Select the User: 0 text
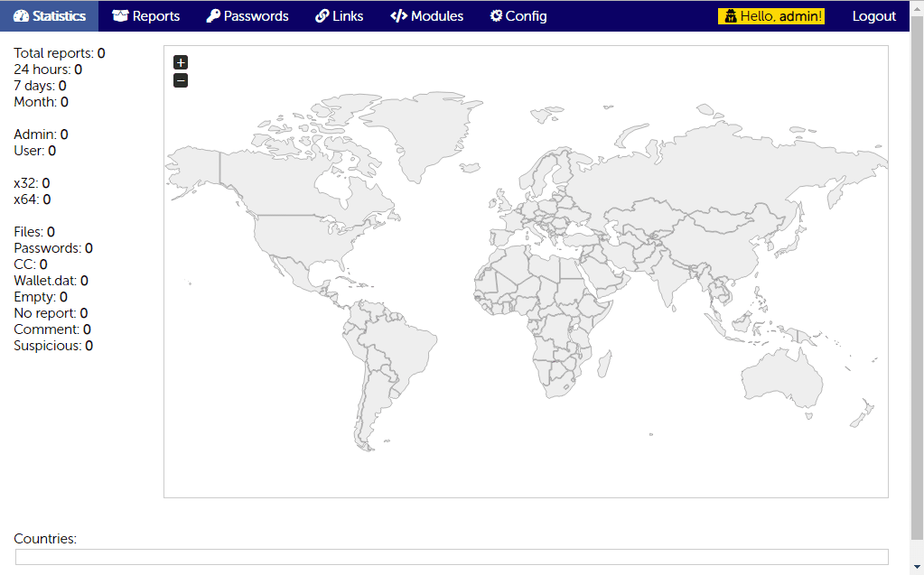This screenshot has width=924, height=575. click(x=34, y=151)
